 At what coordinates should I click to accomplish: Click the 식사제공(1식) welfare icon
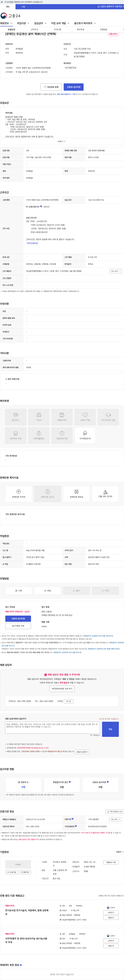click(x=85, y=436)
